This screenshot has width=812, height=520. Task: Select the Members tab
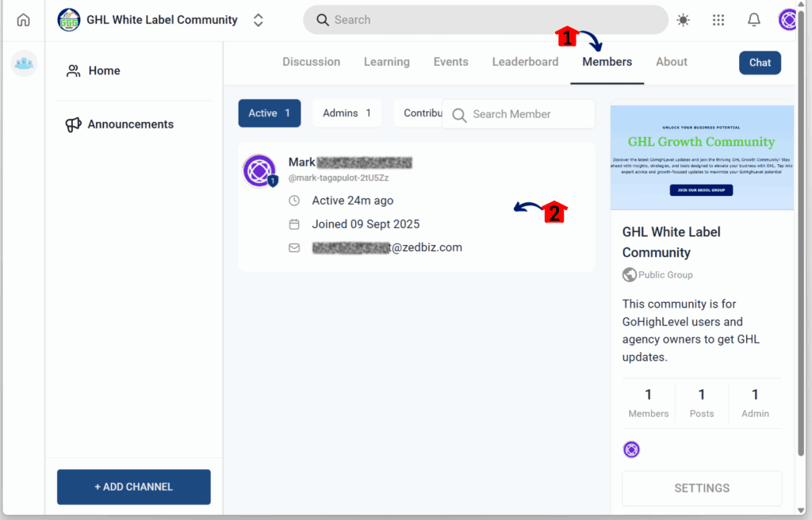(607, 62)
